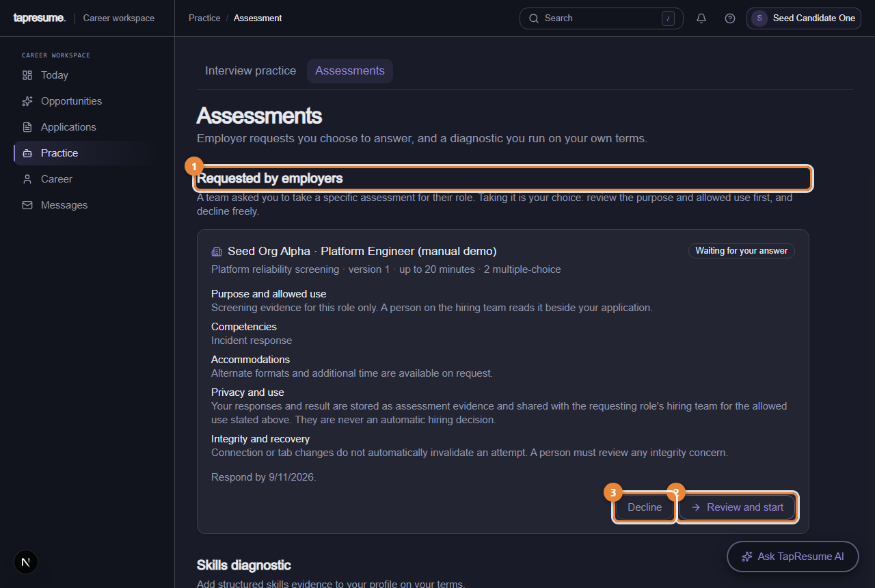
Task: Select the Assessments tab
Action: pos(350,71)
